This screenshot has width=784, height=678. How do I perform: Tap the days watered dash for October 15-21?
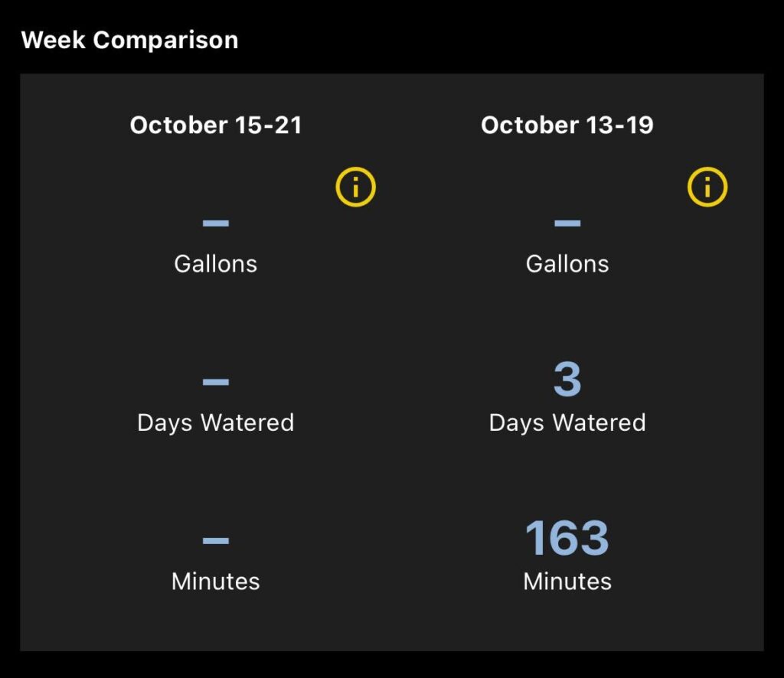click(x=216, y=381)
